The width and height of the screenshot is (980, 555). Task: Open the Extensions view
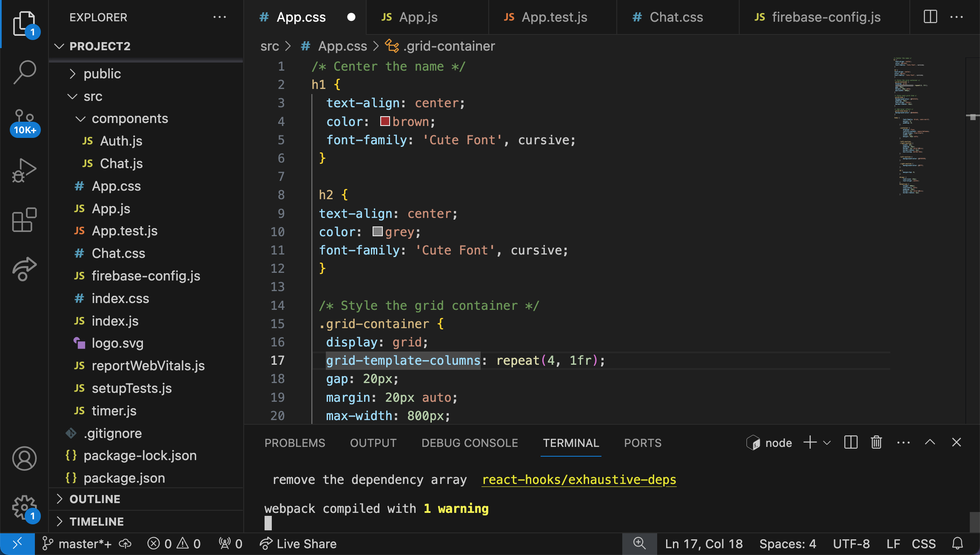[24, 220]
